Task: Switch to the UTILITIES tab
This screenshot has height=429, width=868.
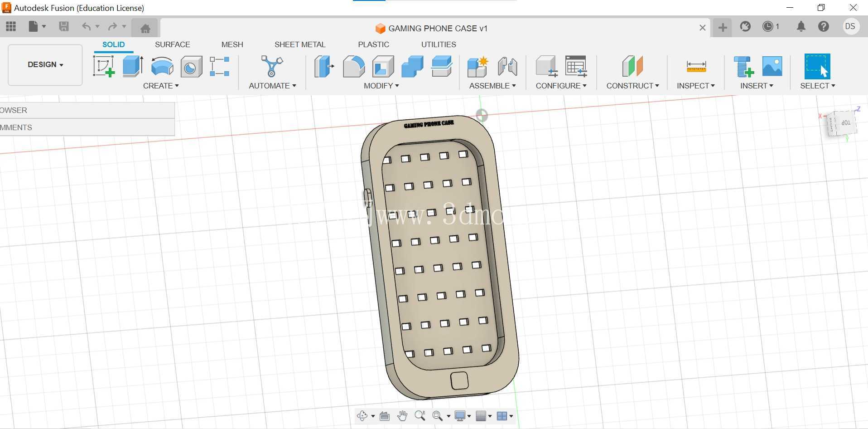Action: tap(439, 44)
